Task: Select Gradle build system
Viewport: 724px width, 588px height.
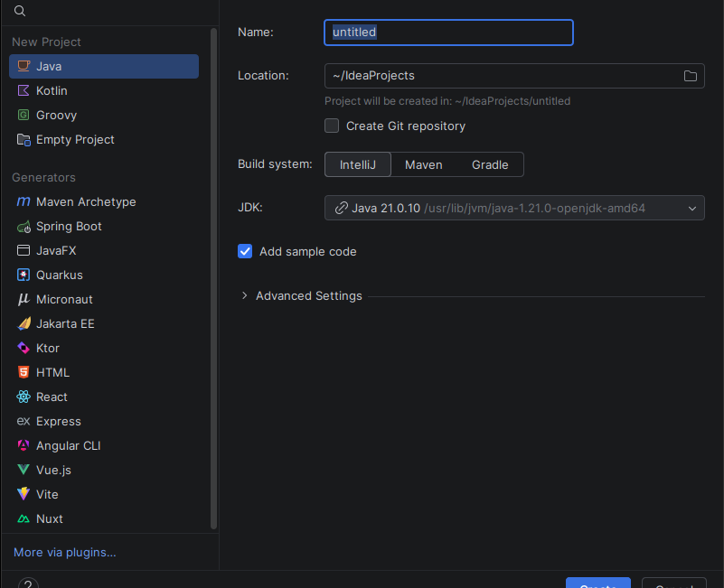Action: (490, 164)
